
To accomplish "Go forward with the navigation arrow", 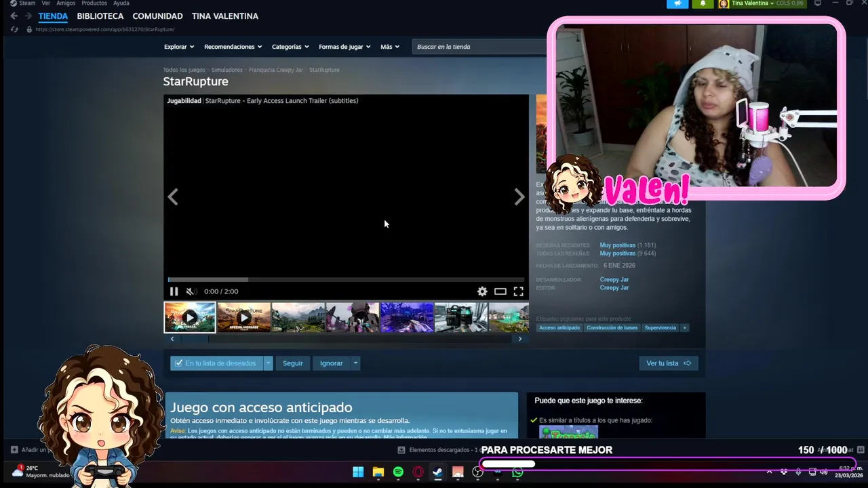I will (x=28, y=16).
